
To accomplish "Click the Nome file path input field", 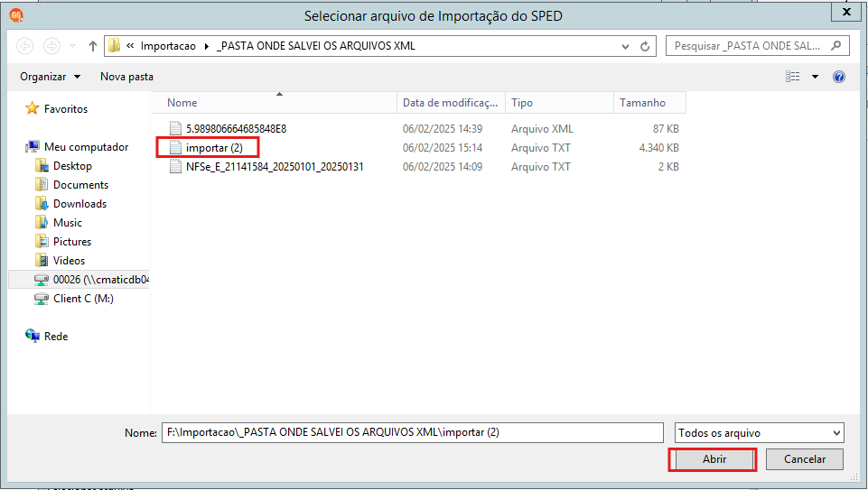I will [x=413, y=432].
